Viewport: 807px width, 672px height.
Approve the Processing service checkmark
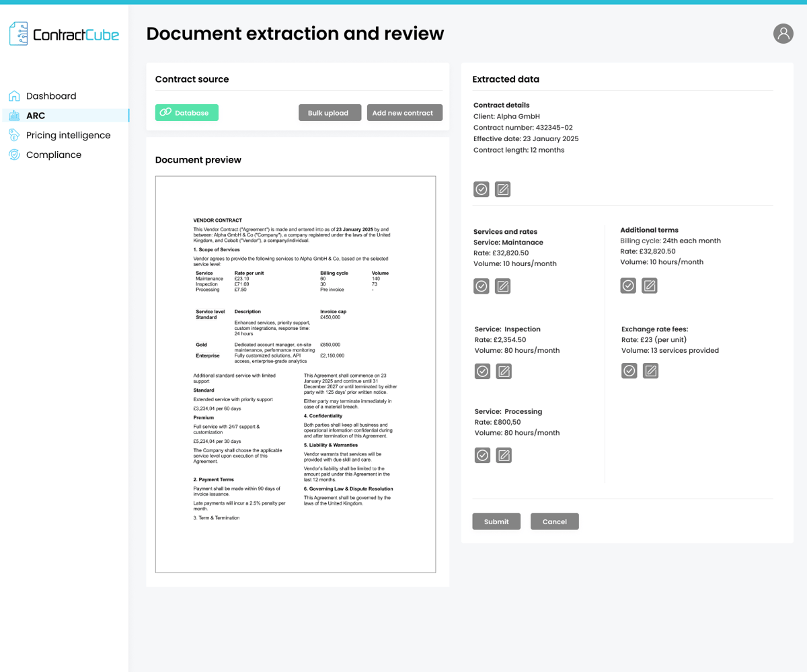tap(482, 456)
